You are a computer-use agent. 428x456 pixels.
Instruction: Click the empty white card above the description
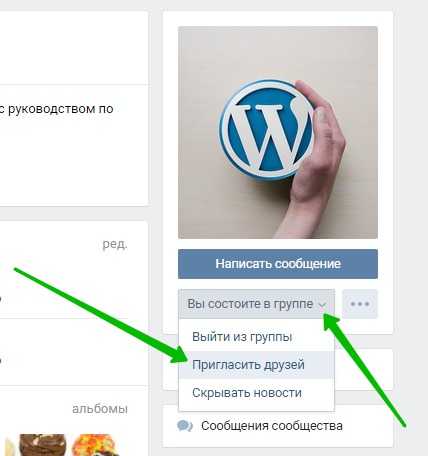(x=73, y=48)
